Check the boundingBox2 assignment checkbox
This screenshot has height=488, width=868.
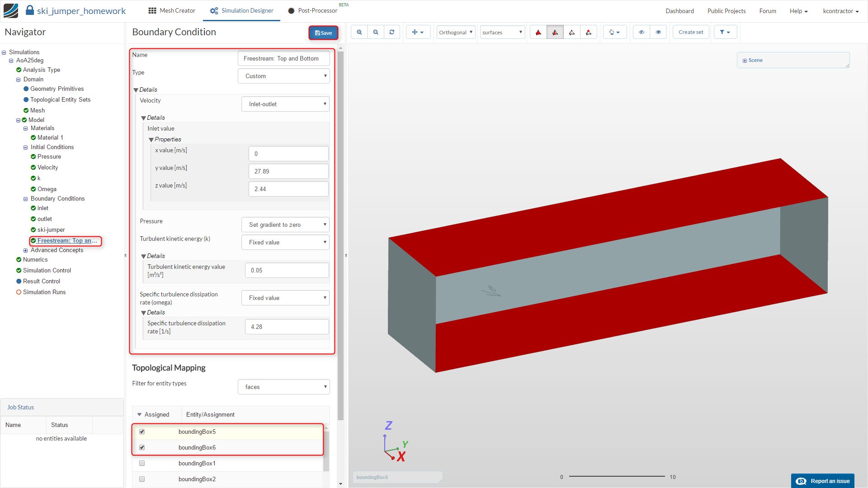tap(142, 479)
